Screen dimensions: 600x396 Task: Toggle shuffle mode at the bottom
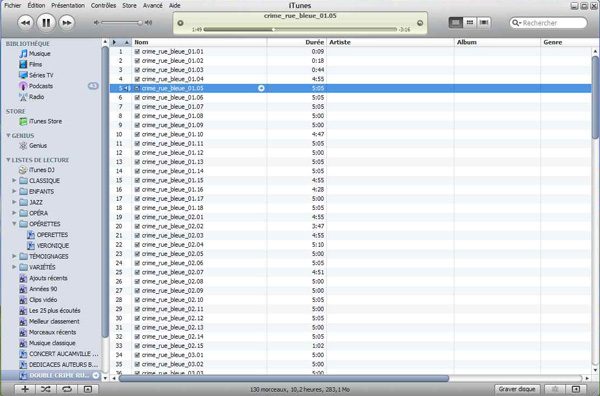(x=46, y=389)
